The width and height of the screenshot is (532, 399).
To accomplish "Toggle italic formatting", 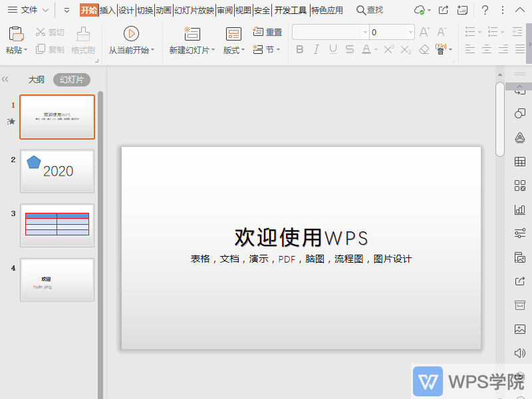I will [317, 49].
